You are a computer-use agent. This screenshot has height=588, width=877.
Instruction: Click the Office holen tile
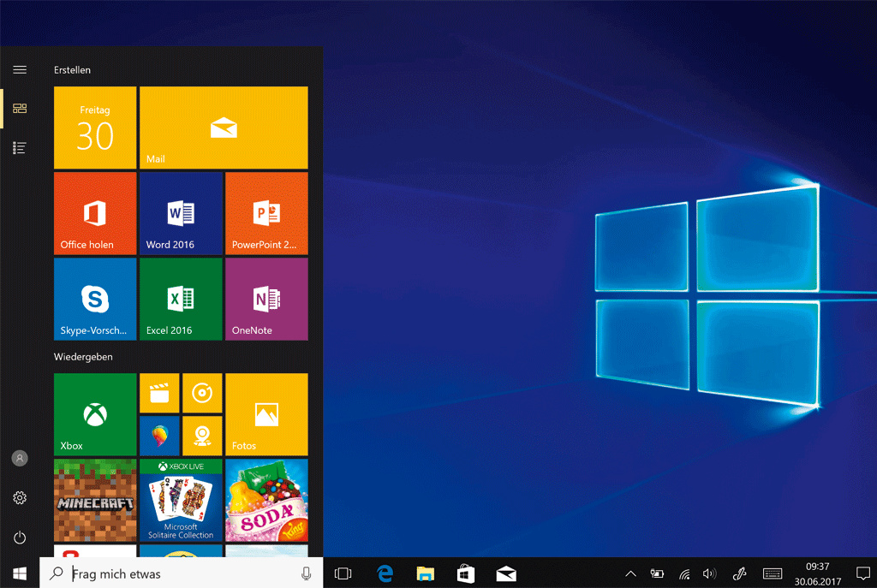click(95, 213)
